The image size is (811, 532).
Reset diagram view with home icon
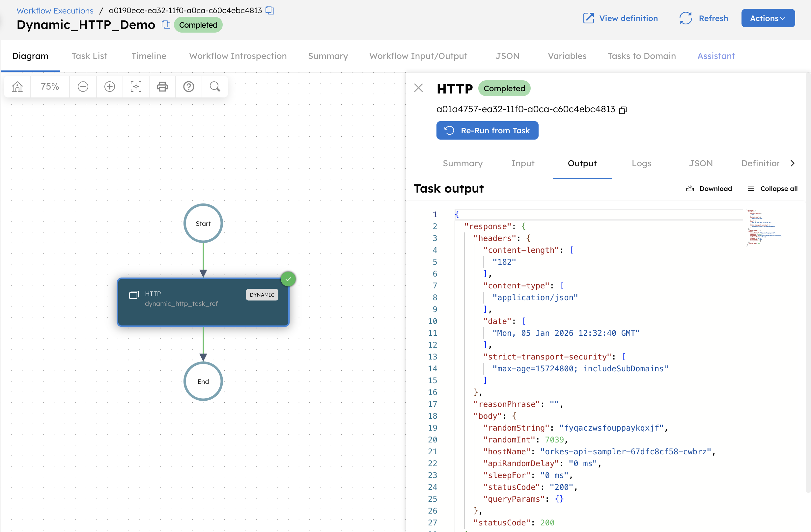click(x=17, y=87)
